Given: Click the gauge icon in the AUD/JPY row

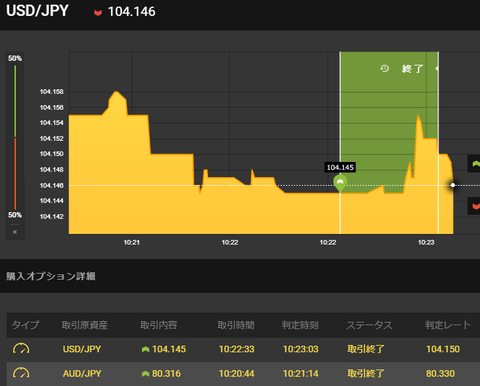Looking at the screenshot, I should tap(21, 373).
